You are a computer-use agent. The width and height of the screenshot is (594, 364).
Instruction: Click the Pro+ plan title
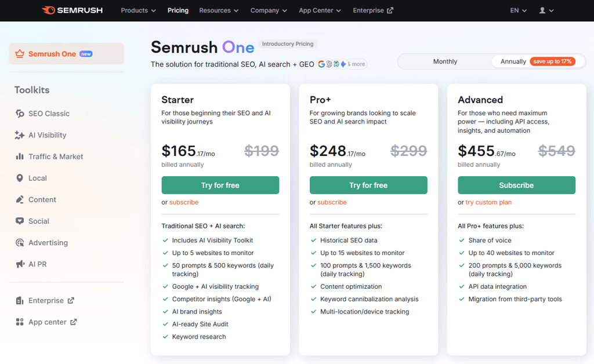pos(320,100)
